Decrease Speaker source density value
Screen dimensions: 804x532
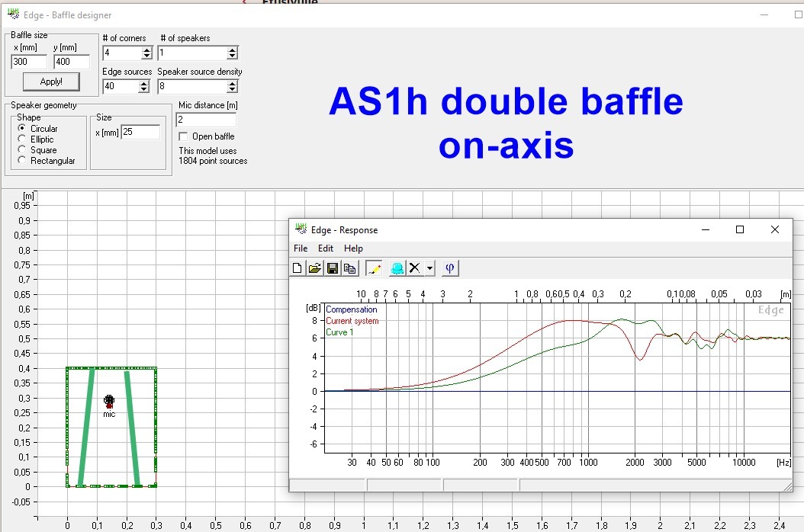[x=233, y=89]
